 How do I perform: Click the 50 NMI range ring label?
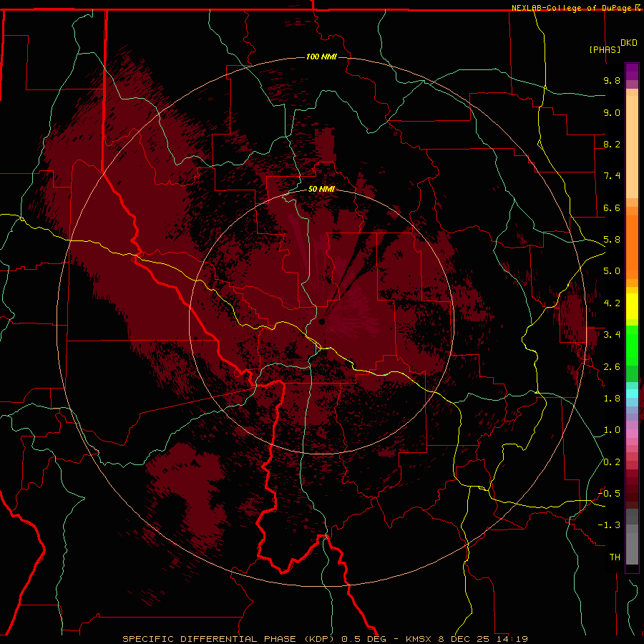321,189
